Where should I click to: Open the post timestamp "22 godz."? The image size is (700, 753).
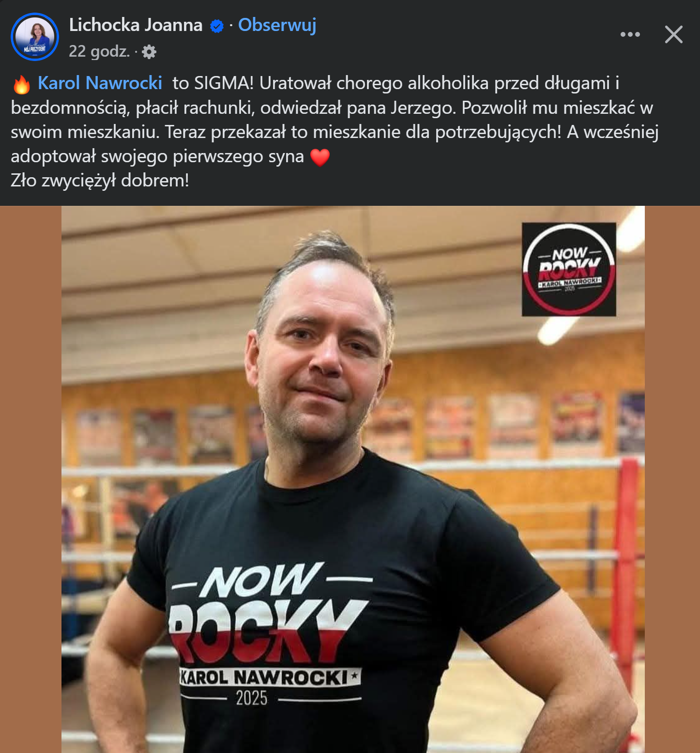click(x=99, y=51)
